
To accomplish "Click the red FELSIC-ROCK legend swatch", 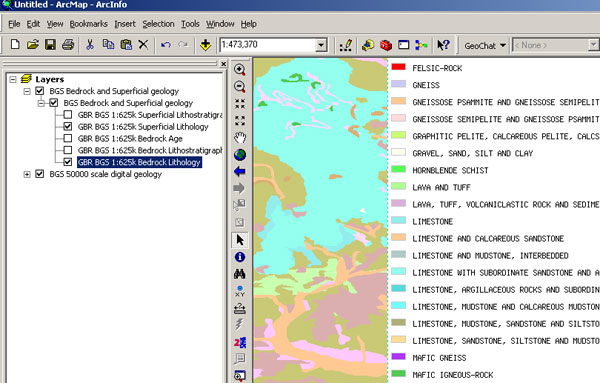I will point(398,67).
